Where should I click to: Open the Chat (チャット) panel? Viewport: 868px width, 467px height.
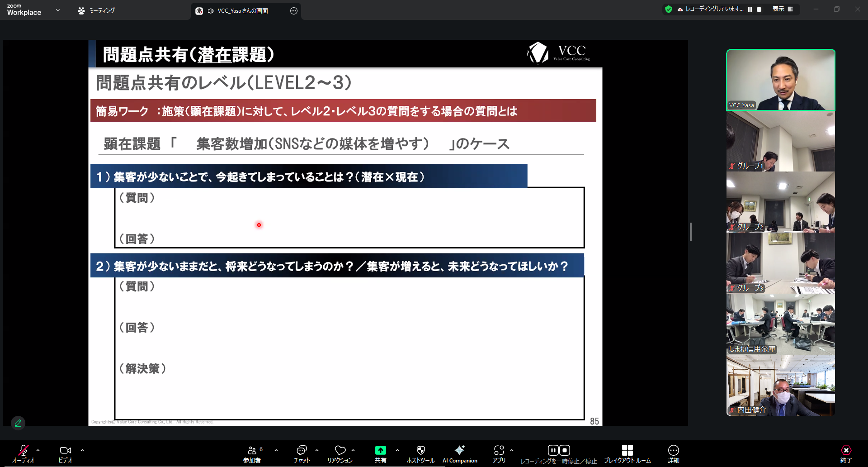(302, 454)
